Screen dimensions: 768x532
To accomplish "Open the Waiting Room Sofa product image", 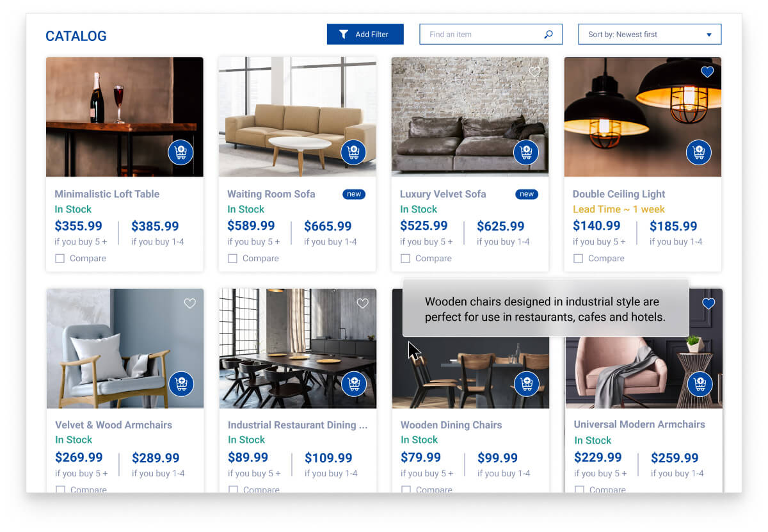I will (298, 117).
